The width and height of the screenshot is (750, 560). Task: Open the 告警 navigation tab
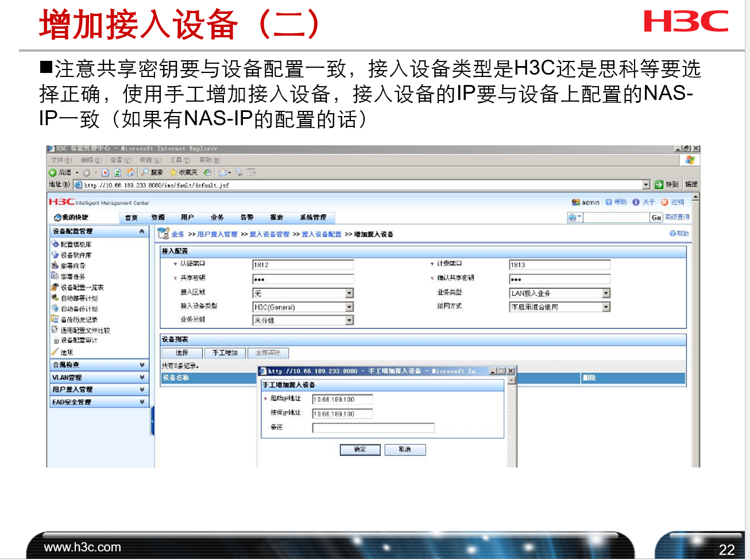[x=247, y=218]
